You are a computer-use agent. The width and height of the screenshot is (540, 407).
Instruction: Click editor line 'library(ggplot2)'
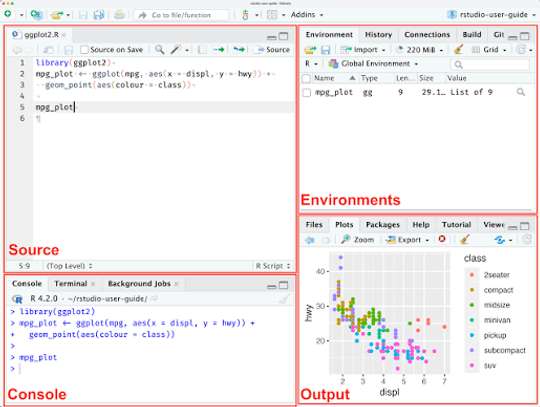pyautogui.click(x=74, y=63)
